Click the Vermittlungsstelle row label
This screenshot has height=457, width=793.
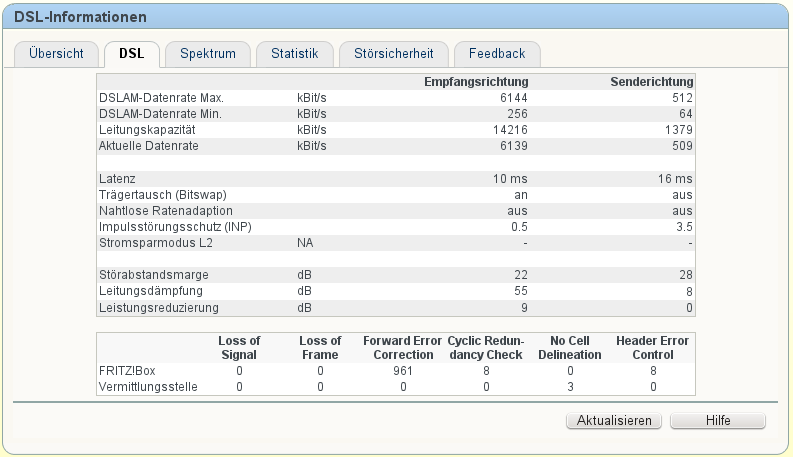(148, 387)
